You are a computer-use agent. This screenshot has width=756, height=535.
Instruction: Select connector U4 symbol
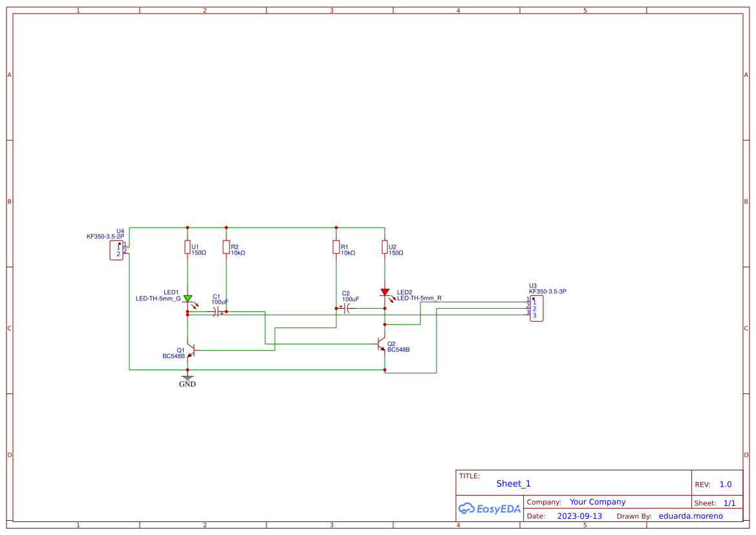[x=116, y=251]
